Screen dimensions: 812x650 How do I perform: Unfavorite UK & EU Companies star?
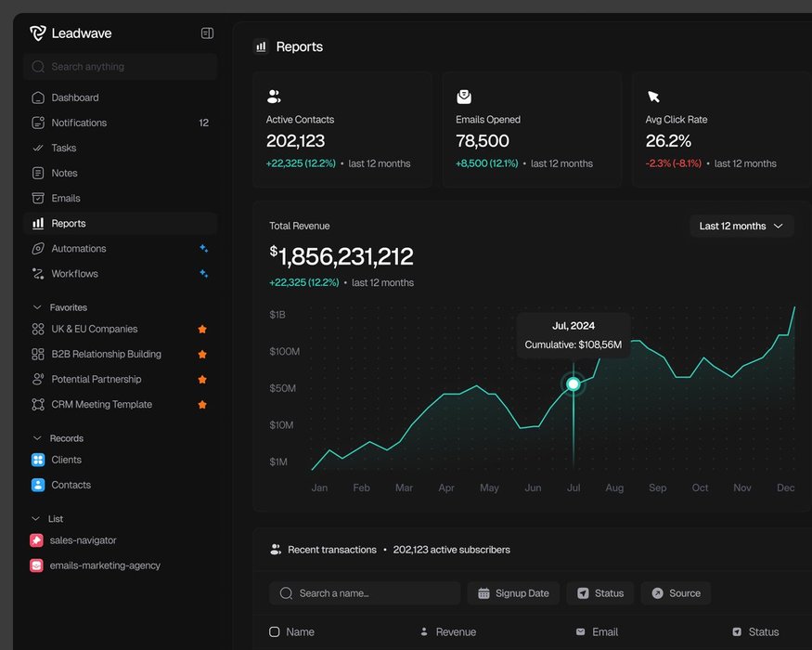coord(202,330)
